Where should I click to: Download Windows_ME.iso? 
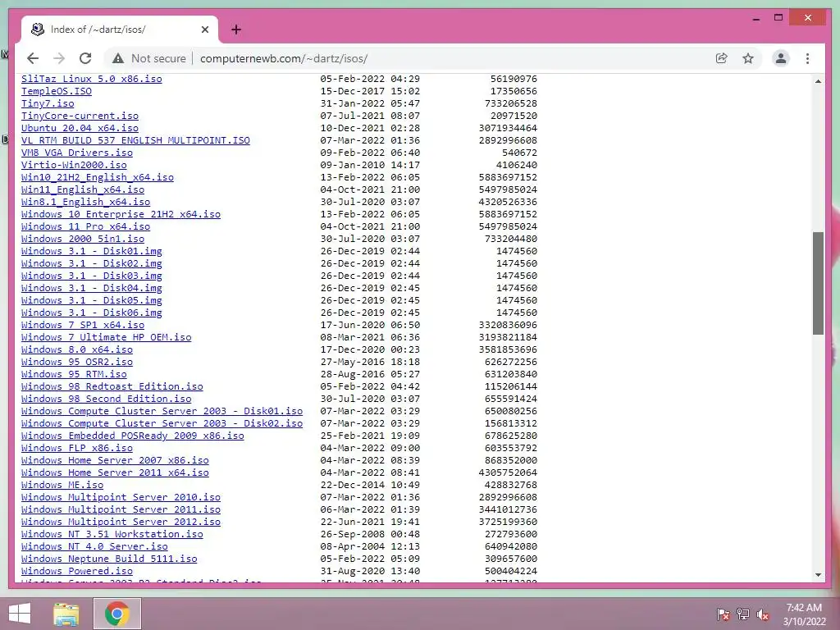(x=62, y=486)
